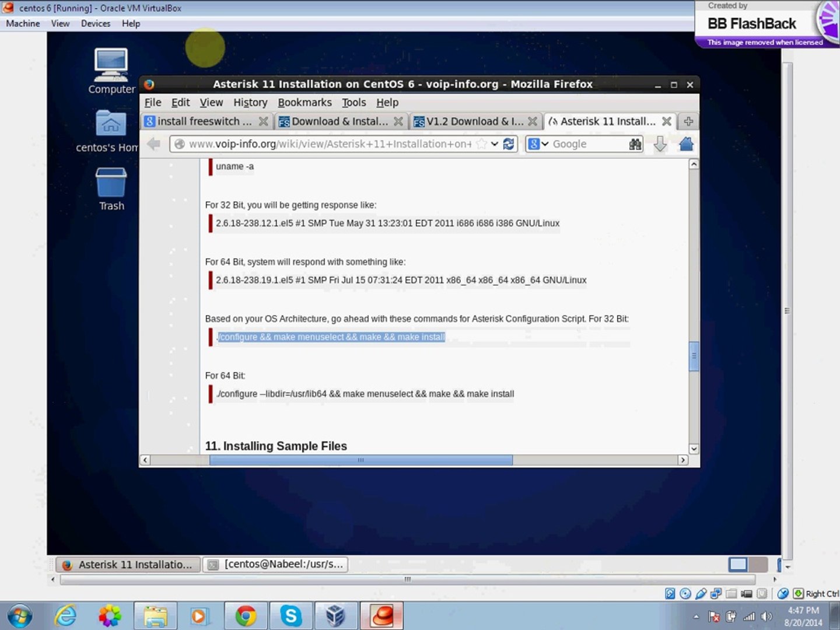Open Firefox Bookmarks menu
The image size is (840, 630).
coord(304,103)
